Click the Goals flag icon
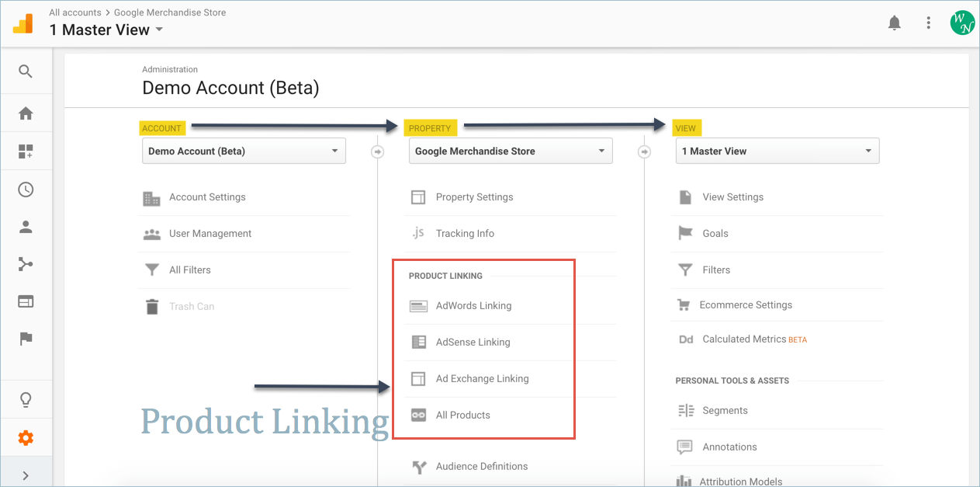This screenshot has height=487, width=980. [685, 233]
